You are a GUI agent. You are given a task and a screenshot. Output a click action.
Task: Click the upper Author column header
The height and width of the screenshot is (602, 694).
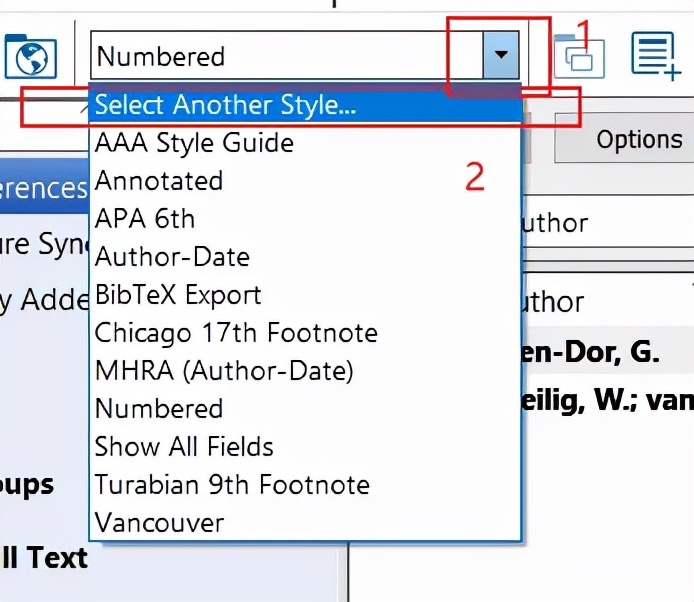609,223
